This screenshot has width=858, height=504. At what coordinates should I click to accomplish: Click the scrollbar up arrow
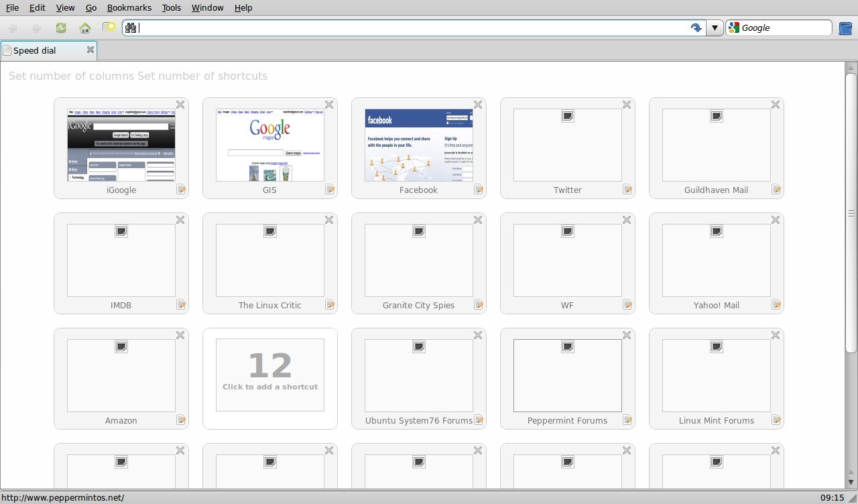click(851, 67)
